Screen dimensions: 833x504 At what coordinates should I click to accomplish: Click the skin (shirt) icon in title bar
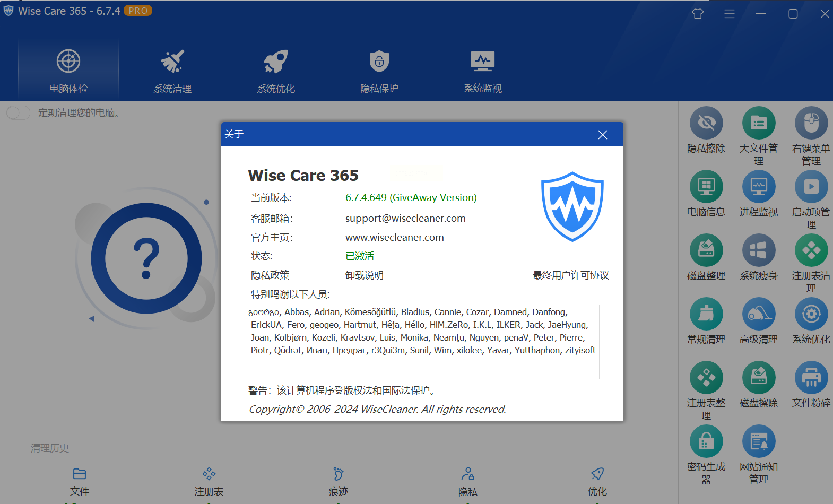tap(698, 14)
